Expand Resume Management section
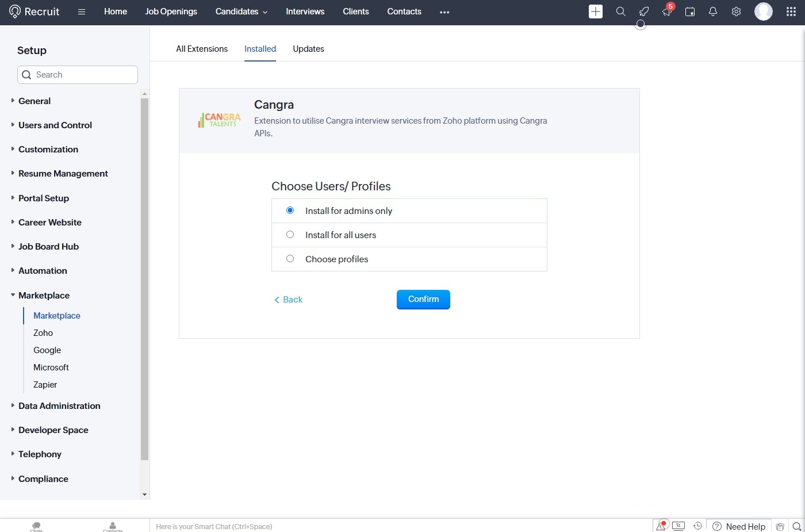 coord(63,173)
